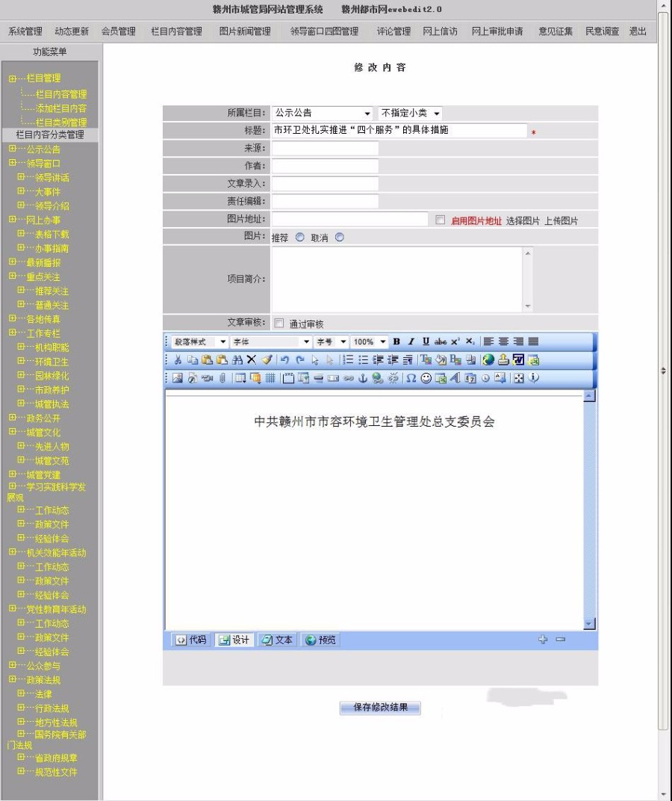Screen dimensions: 672x801
Task: Open 添加栏目内容 in the sidebar tree
Action: pyautogui.click(x=60, y=108)
